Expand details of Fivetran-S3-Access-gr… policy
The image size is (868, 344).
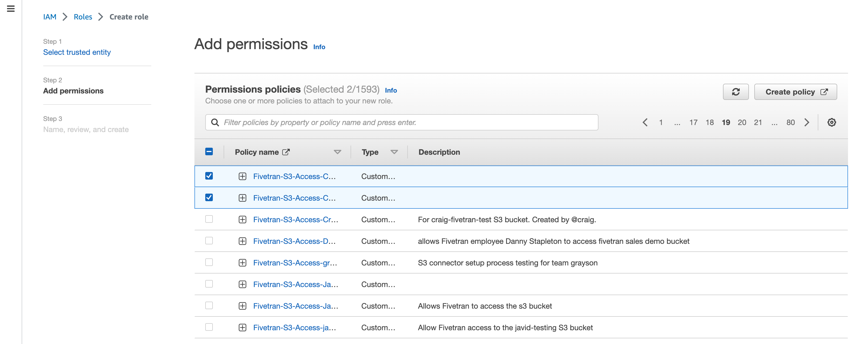coord(242,263)
